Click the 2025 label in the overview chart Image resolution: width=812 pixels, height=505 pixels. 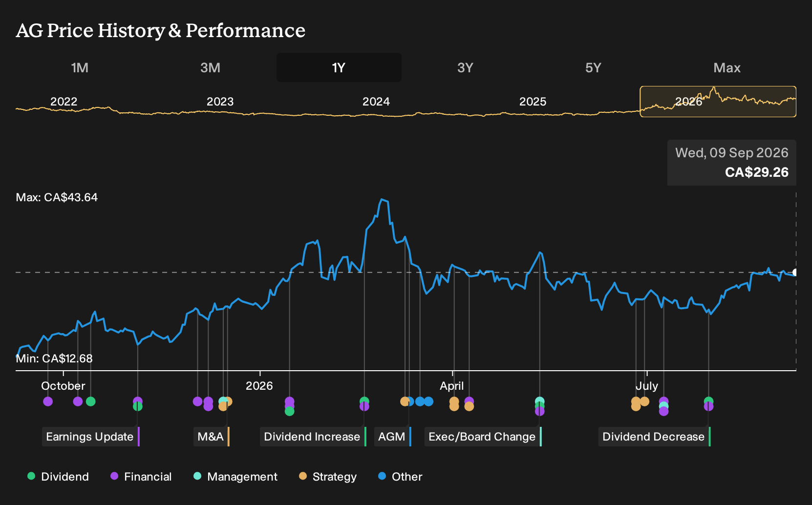533,102
